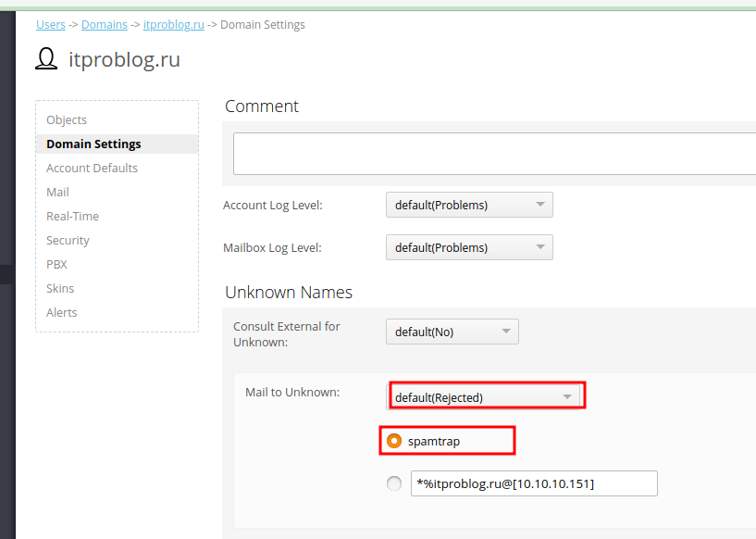Select the Domain Settings sidebar item
Viewport: 756px width, 539px height.
(x=118, y=144)
